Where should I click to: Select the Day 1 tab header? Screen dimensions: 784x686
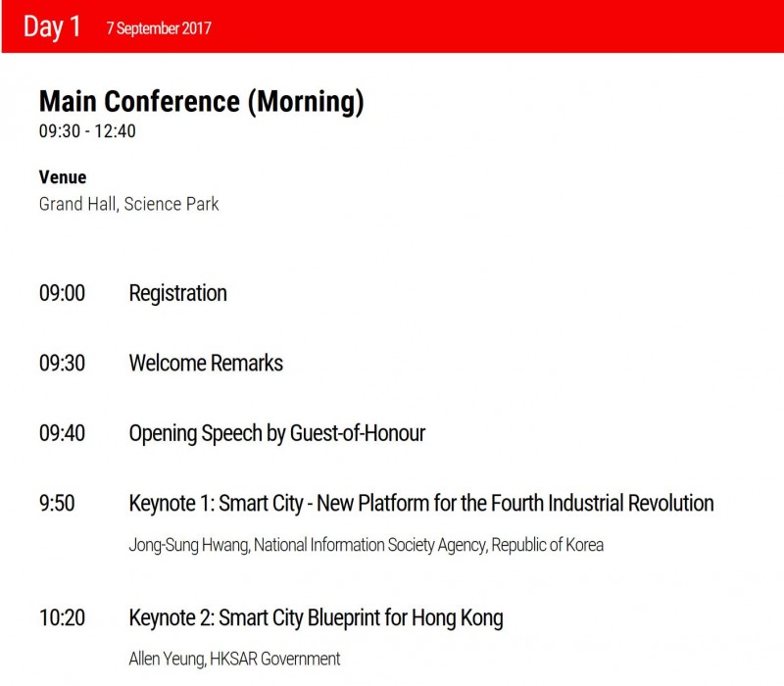[52, 26]
